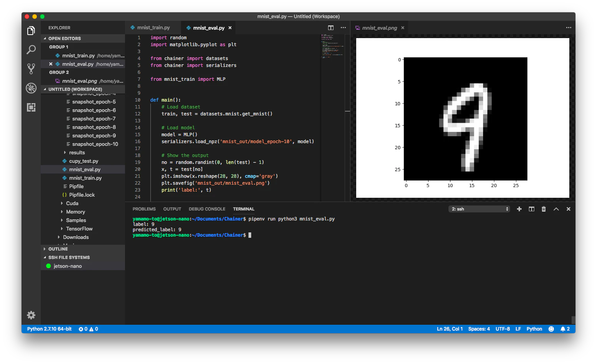Split the terminal panel

(x=532, y=209)
